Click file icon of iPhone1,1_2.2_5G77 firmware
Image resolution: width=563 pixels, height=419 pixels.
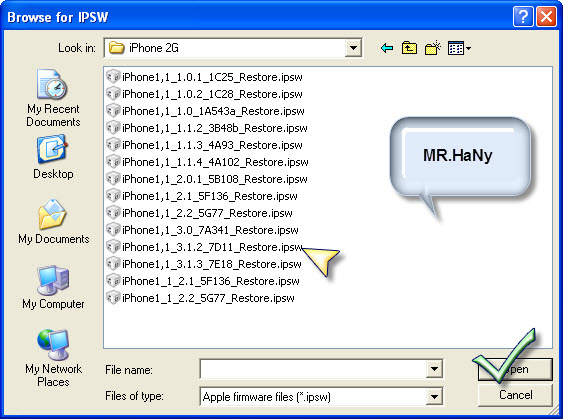pos(113,213)
